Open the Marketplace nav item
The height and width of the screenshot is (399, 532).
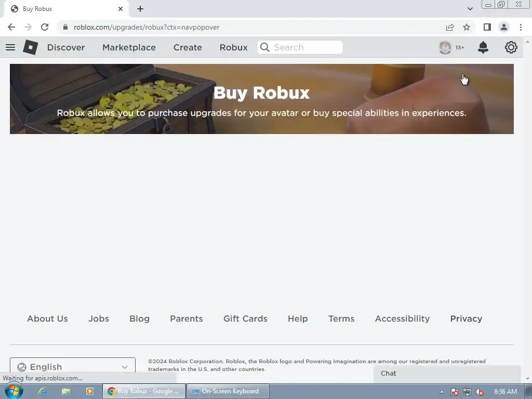pos(129,47)
